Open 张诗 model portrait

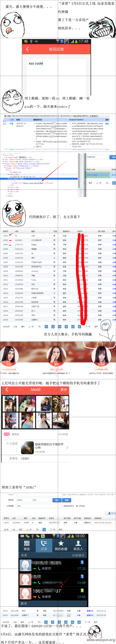[9, 356]
